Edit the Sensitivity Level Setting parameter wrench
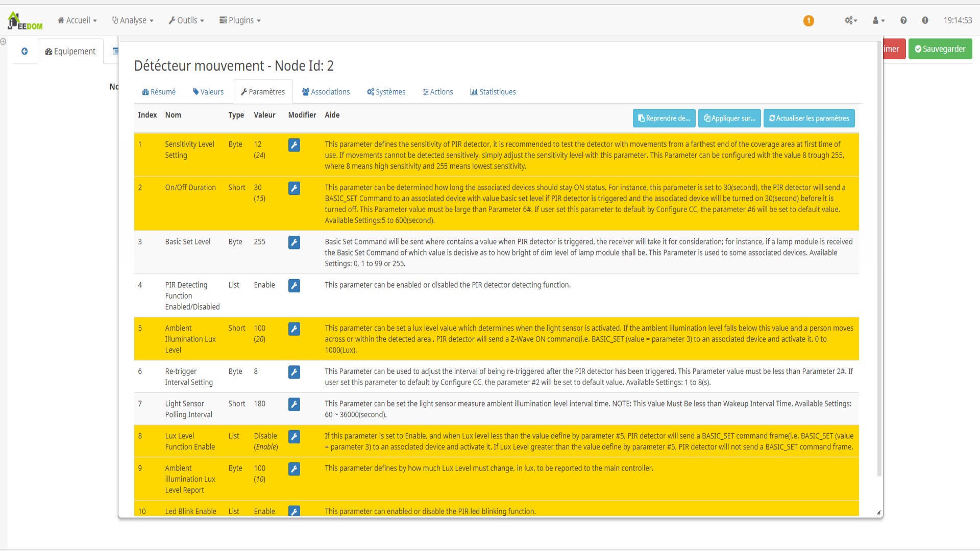The width and height of the screenshot is (980, 551). [x=294, y=145]
